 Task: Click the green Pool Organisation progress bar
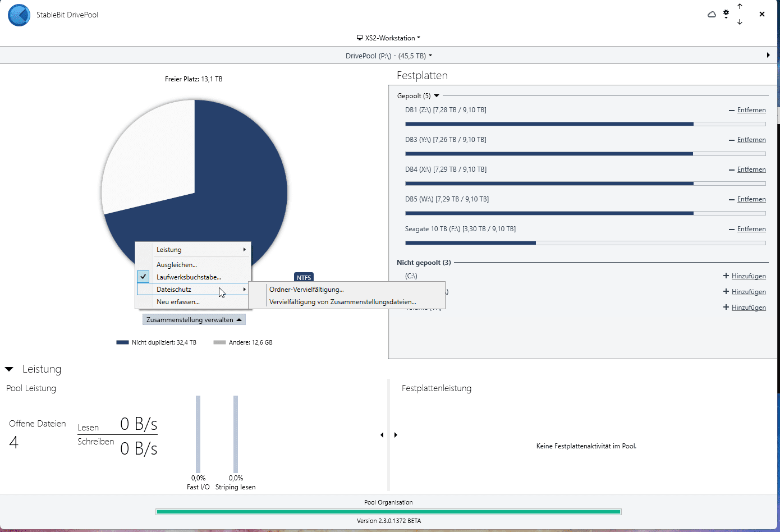[388, 512]
